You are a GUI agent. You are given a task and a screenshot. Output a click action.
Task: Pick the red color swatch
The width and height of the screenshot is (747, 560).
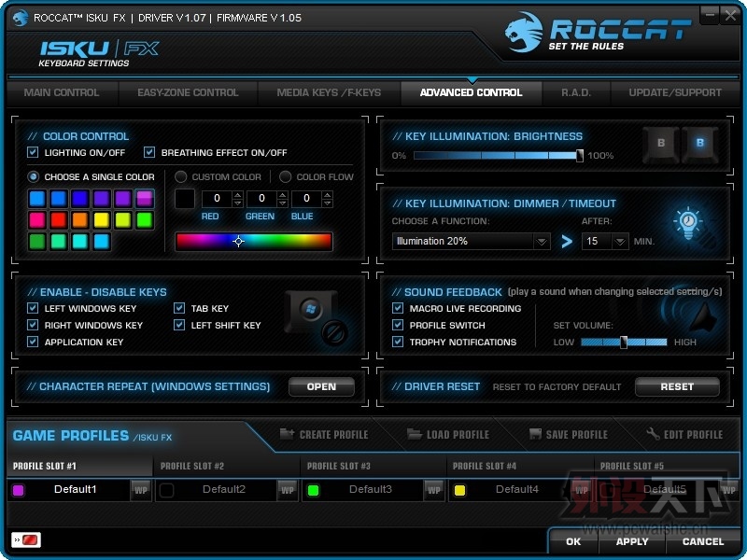click(59, 220)
